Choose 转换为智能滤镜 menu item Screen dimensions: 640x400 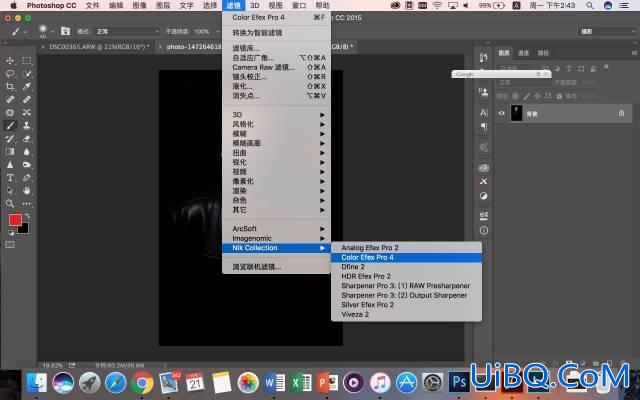pyautogui.click(x=276, y=33)
